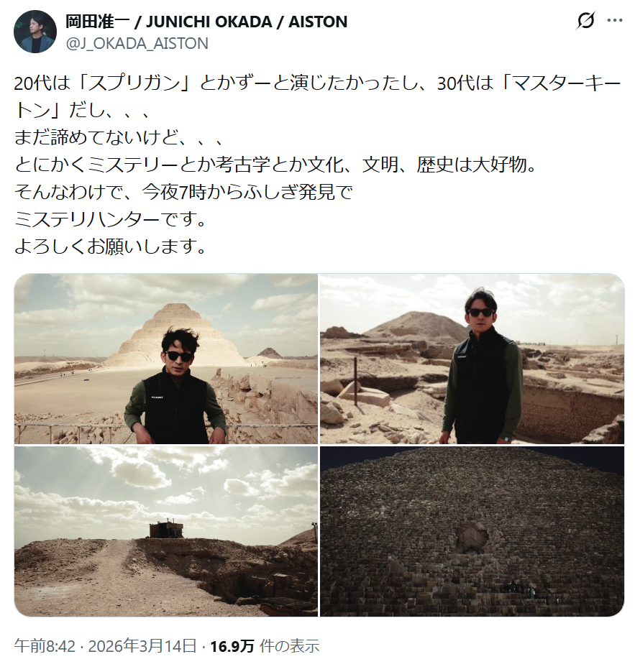Click the text line ミステリハンターです
Screen dimensions: 635x672
(111, 219)
